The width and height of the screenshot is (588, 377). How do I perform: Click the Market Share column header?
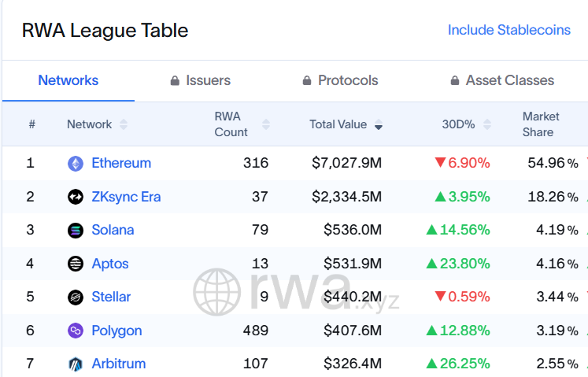tap(541, 124)
